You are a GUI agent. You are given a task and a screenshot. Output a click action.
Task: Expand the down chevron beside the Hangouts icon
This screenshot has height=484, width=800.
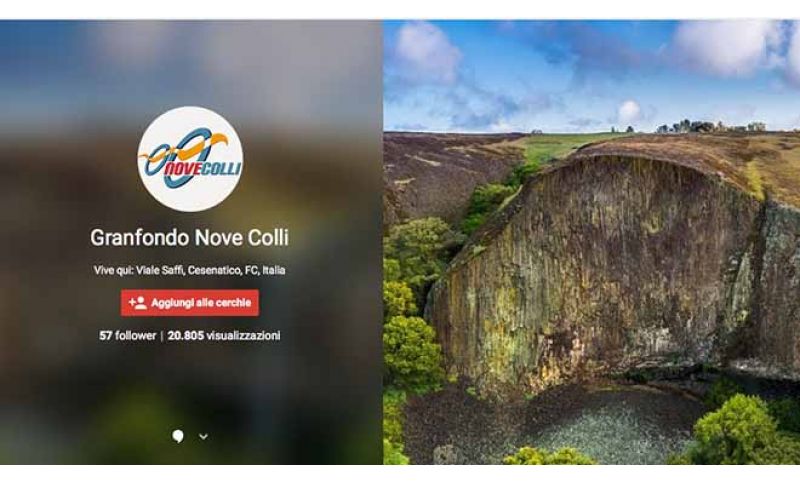(204, 437)
